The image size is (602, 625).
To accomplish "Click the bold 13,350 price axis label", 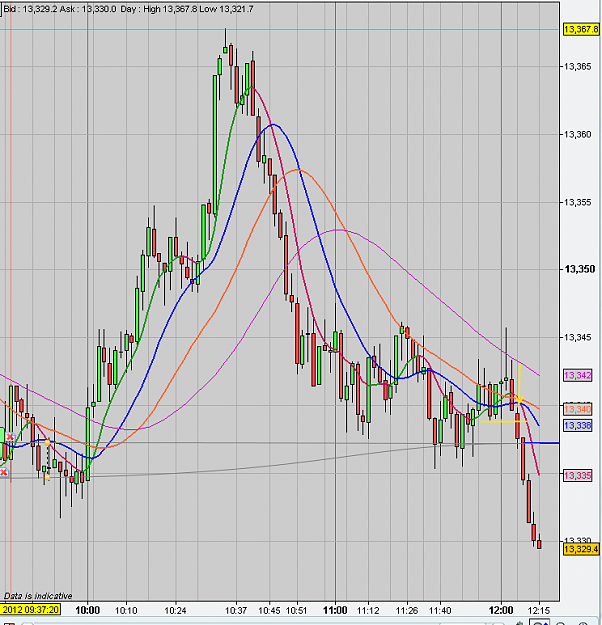I will (x=580, y=269).
